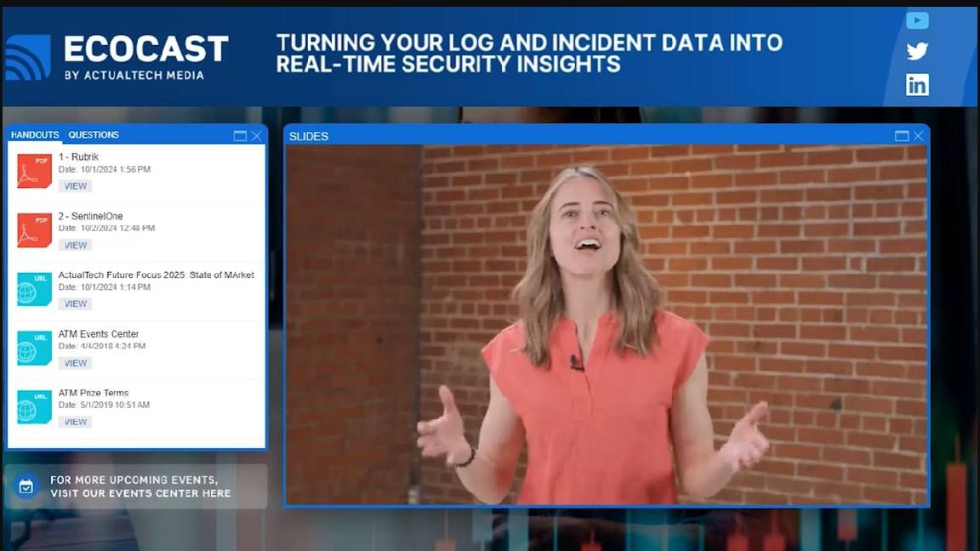980x551 pixels.
Task: Click the LinkedIn icon
Action: click(917, 84)
